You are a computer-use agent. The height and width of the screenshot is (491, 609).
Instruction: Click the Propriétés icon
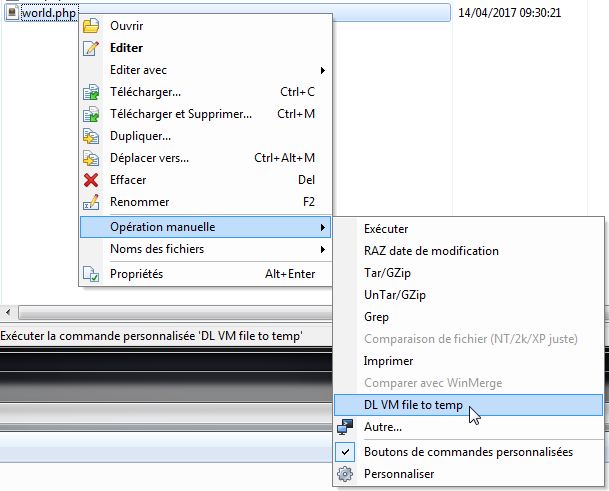(x=92, y=274)
